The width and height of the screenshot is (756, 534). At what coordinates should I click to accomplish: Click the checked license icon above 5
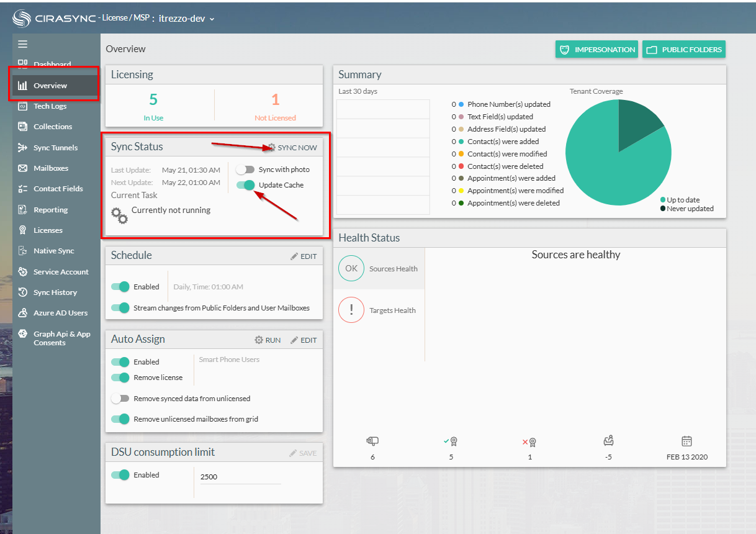(451, 441)
